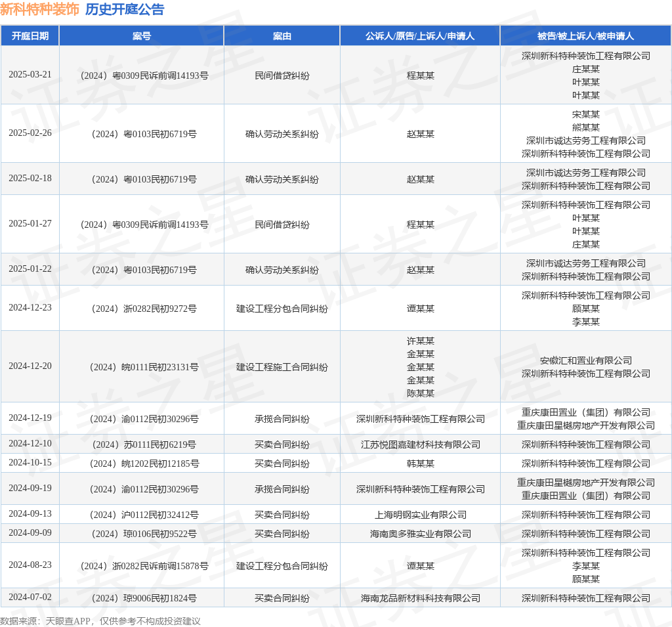672x627 pixels.
Task: Click '建设工程分包合同纠纷' in the 2024-08-23 row
Action: coord(282,566)
